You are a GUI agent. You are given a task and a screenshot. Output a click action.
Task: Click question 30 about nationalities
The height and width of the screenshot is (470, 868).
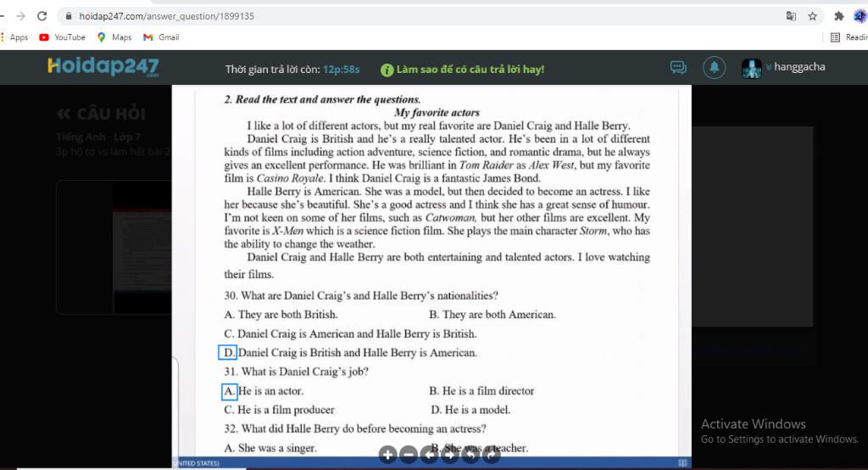pos(361,295)
